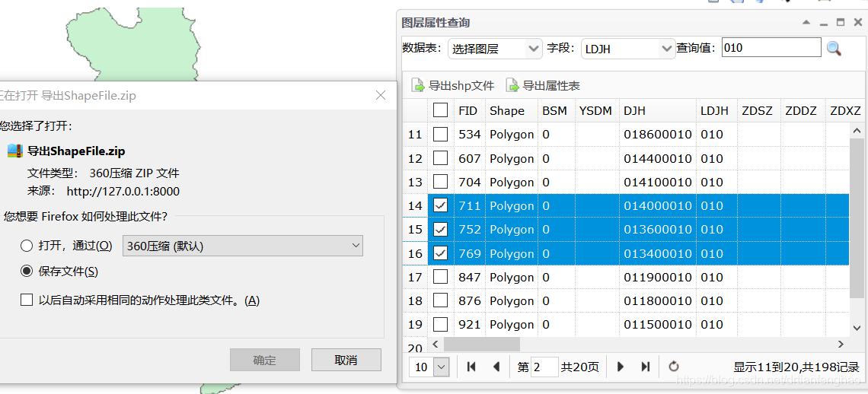Click the export shp file icon
This screenshot has height=394, width=868.
click(x=417, y=85)
